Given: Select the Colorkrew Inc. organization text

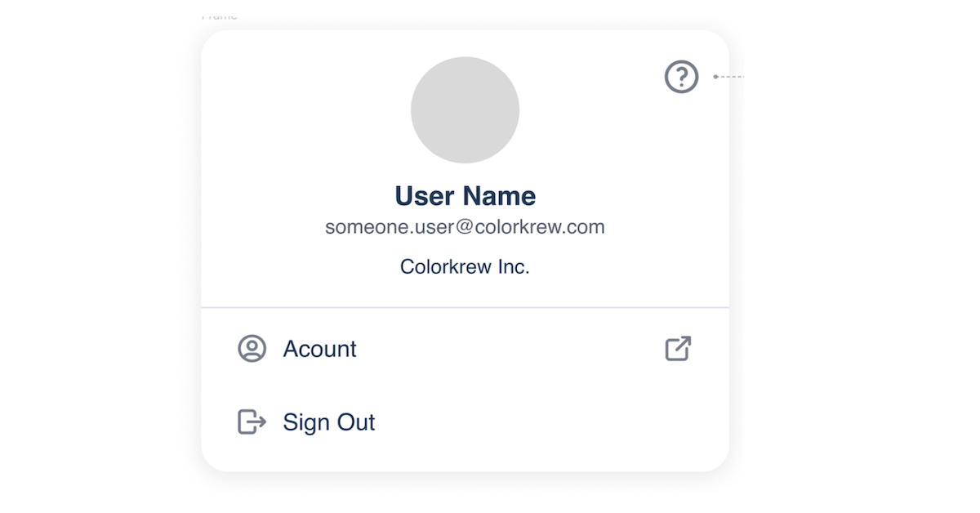Looking at the screenshot, I should (x=465, y=266).
